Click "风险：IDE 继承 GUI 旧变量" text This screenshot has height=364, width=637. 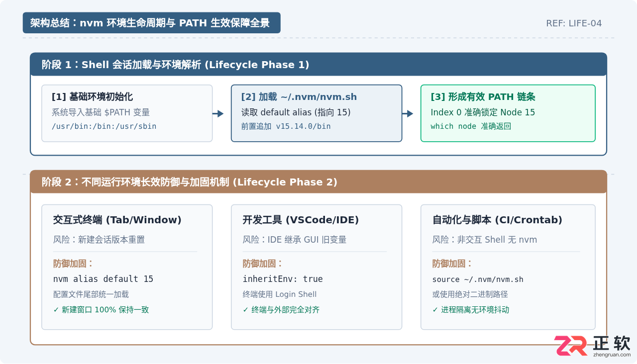coord(295,240)
